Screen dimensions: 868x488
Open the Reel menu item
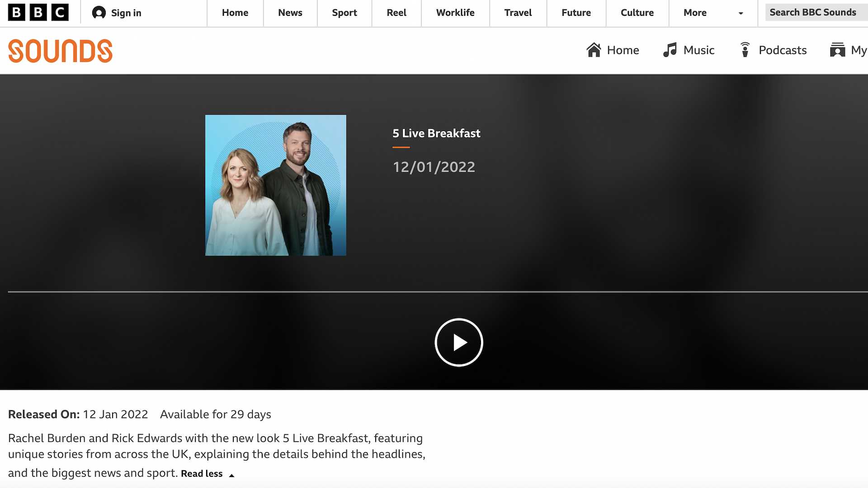coord(396,13)
